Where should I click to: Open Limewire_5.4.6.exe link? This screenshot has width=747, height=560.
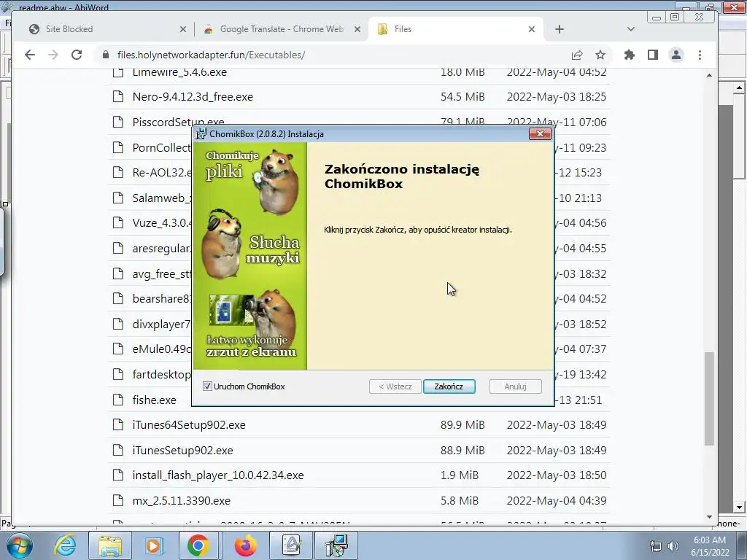coord(179,72)
